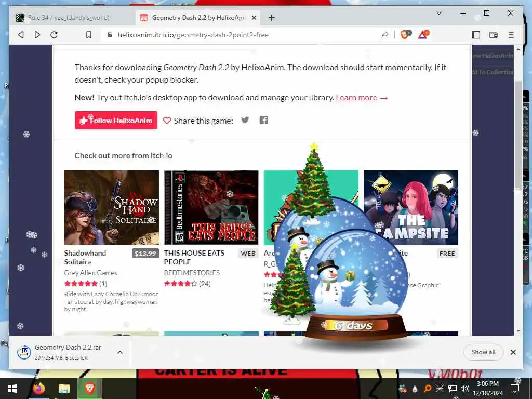Click the Follow HelixoAnim button
The image size is (532, 399).
pyautogui.click(x=116, y=121)
